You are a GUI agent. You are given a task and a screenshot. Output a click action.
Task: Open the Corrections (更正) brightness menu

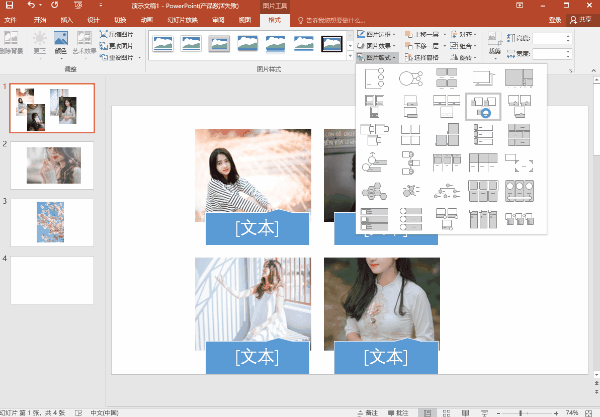[40, 43]
